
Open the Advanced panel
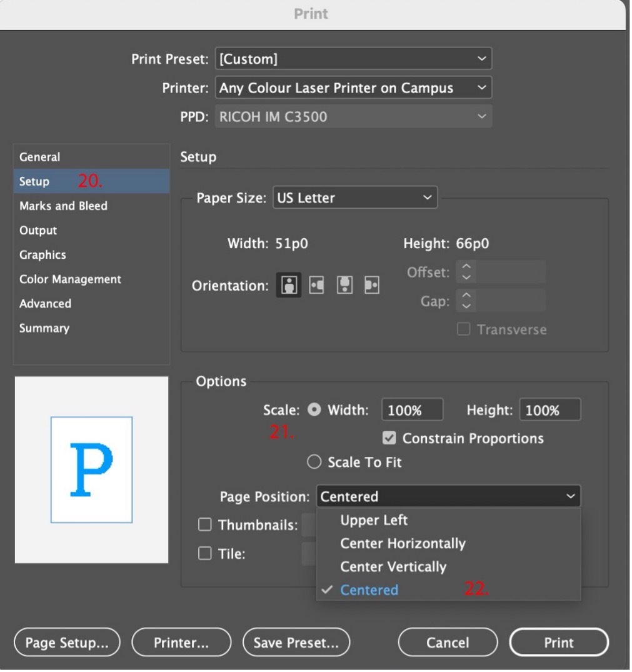(92, 304)
